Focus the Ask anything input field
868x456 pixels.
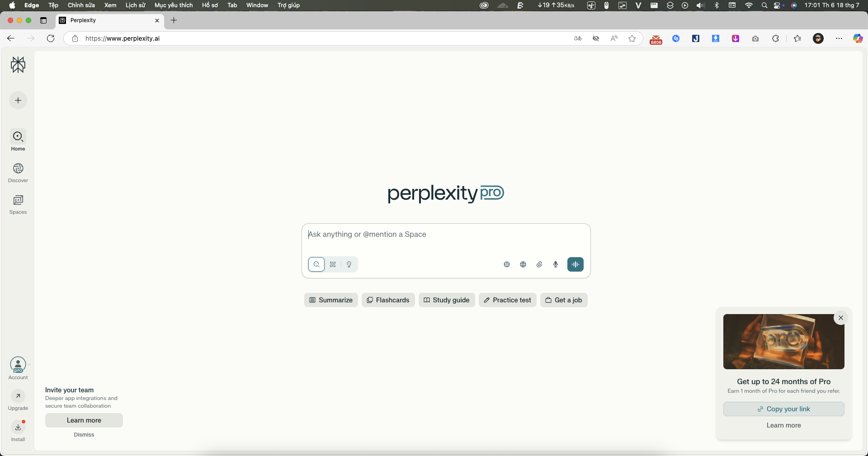tap(446, 235)
